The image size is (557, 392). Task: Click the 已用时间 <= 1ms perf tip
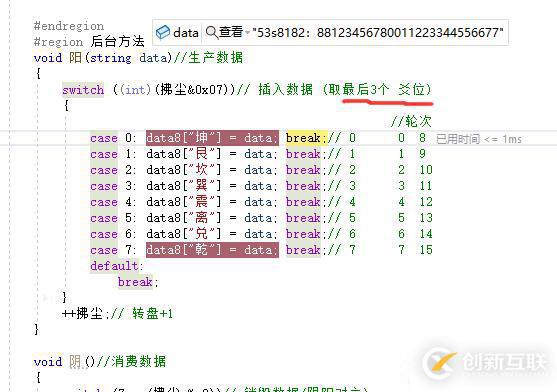click(x=479, y=139)
